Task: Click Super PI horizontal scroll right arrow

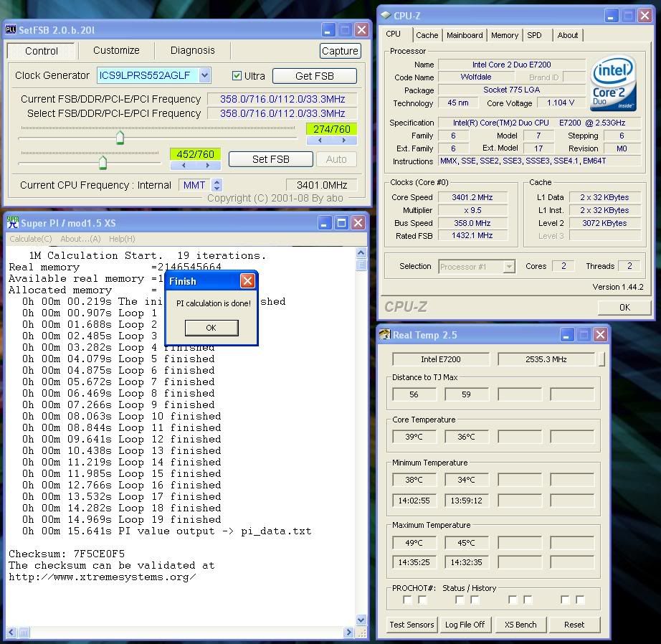Action: pos(348,632)
